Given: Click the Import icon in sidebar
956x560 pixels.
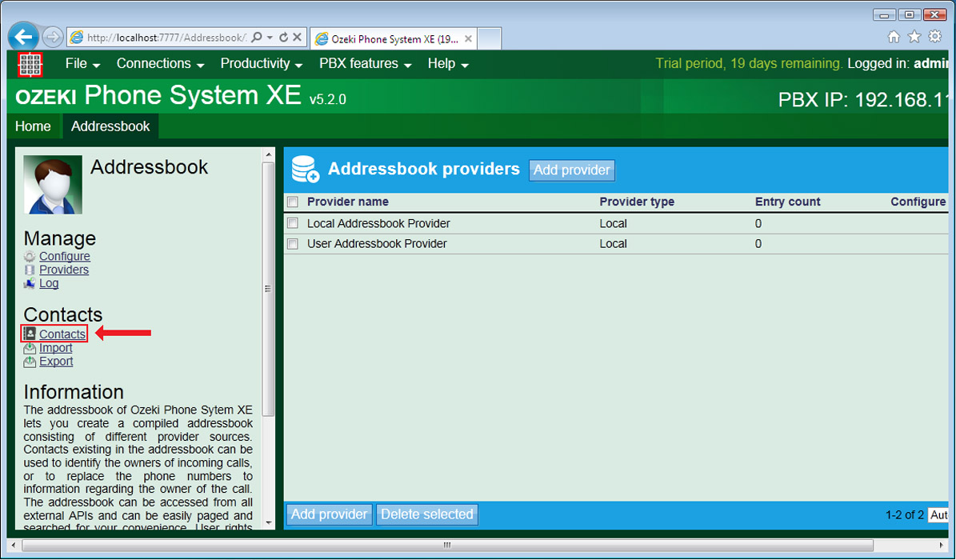Looking at the screenshot, I should coord(30,348).
